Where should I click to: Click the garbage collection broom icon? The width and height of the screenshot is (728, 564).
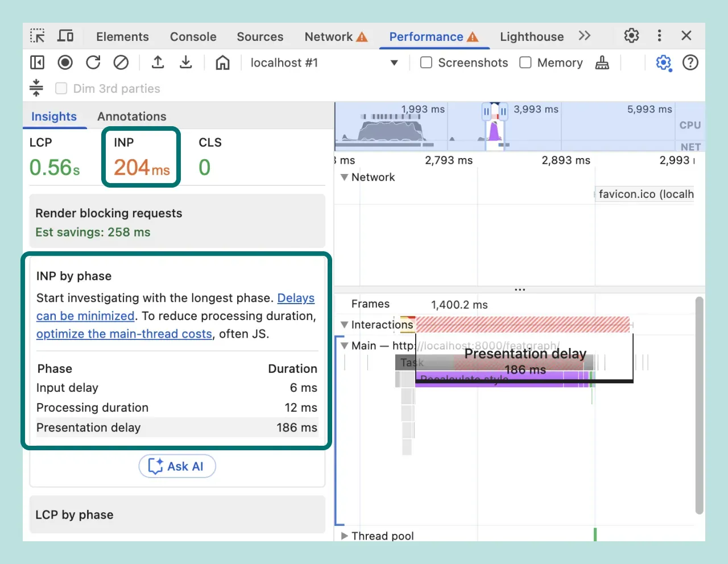pyautogui.click(x=602, y=63)
